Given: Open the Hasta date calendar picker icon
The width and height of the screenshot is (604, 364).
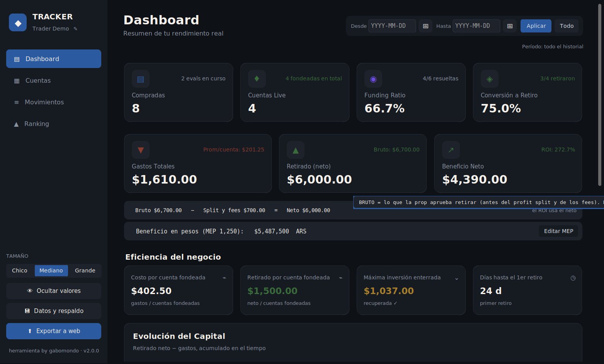Looking at the screenshot, I should click(x=510, y=26).
